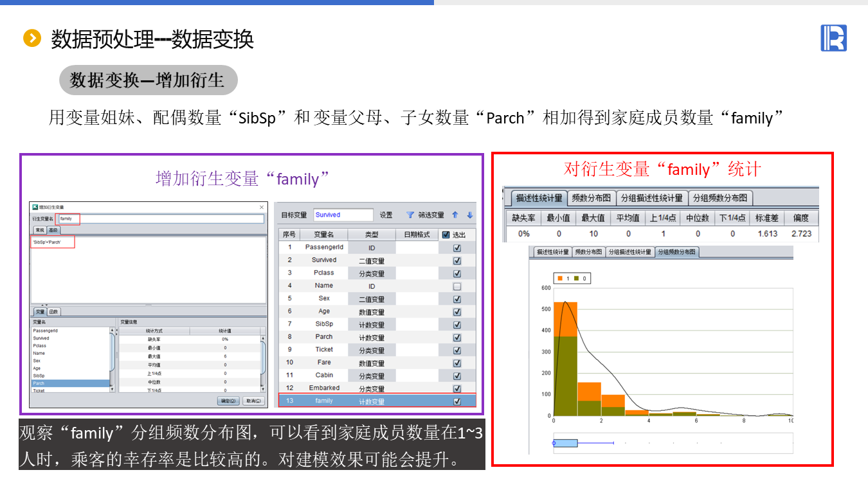
Task: Click the 取消 button in the dialog
Action: pos(253,401)
